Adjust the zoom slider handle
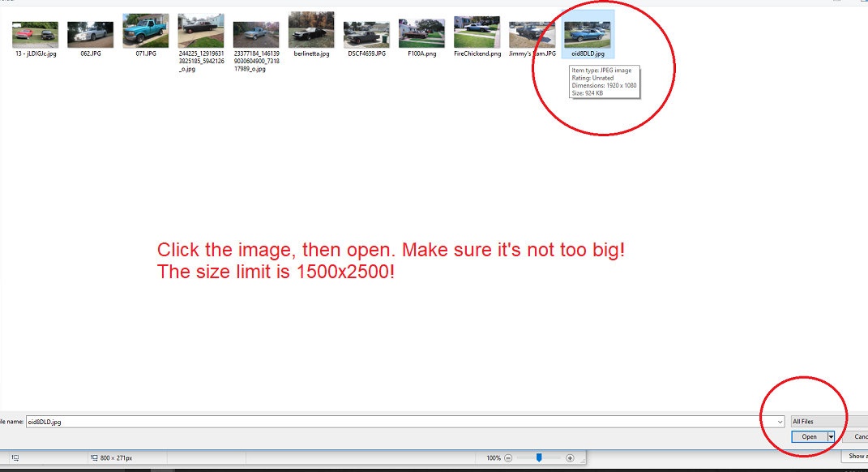 pos(539,458)
